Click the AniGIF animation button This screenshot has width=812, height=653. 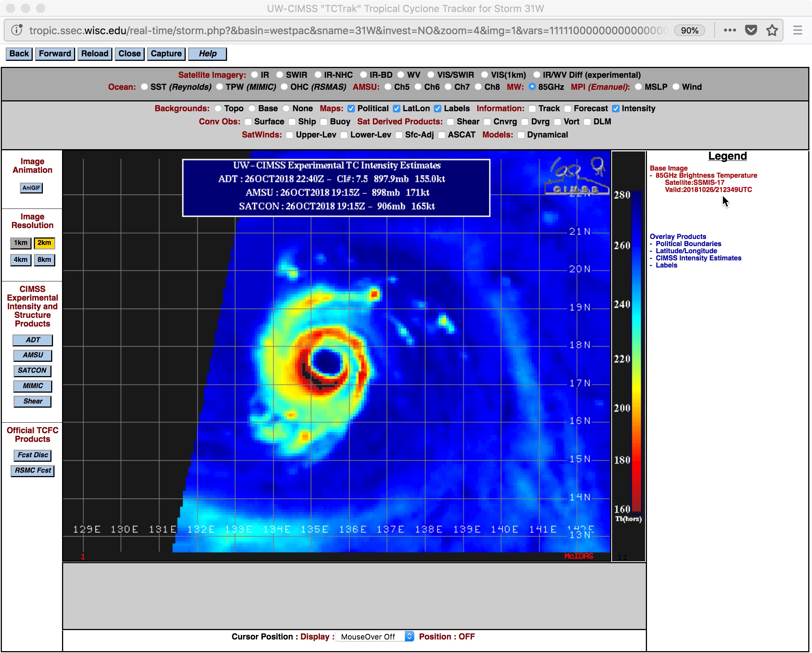[x=31, y=188]
